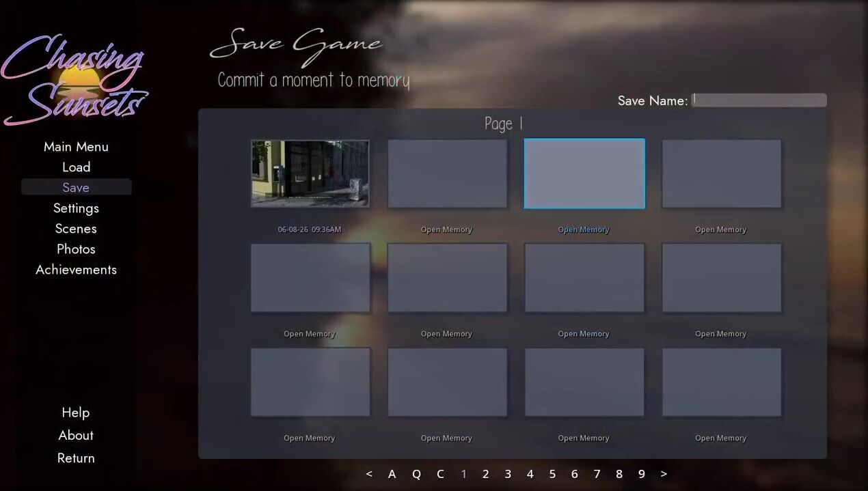Open the Help screen
This screenshot has width=868, height=491.
tap(76, 412)
